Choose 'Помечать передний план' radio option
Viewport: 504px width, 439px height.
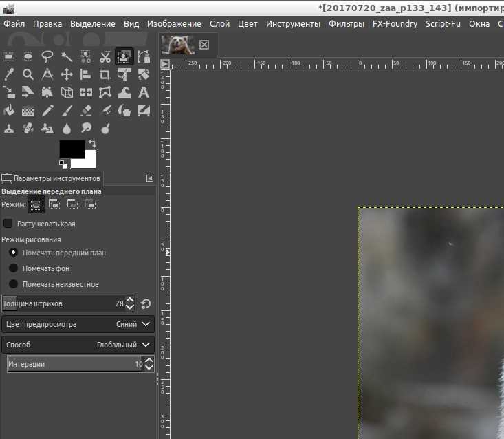pyautogui.click(x=13, y=253)
